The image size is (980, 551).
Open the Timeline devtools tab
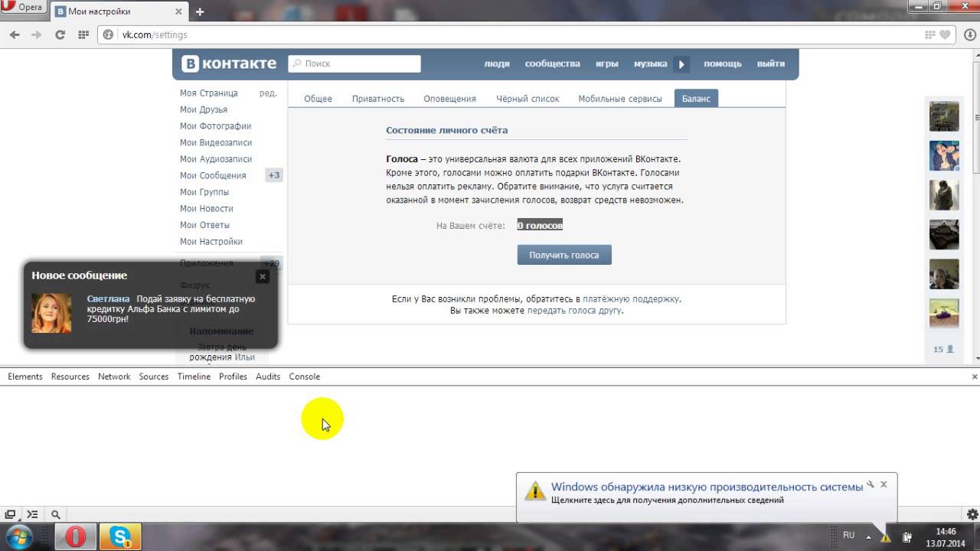coord(194,377)
